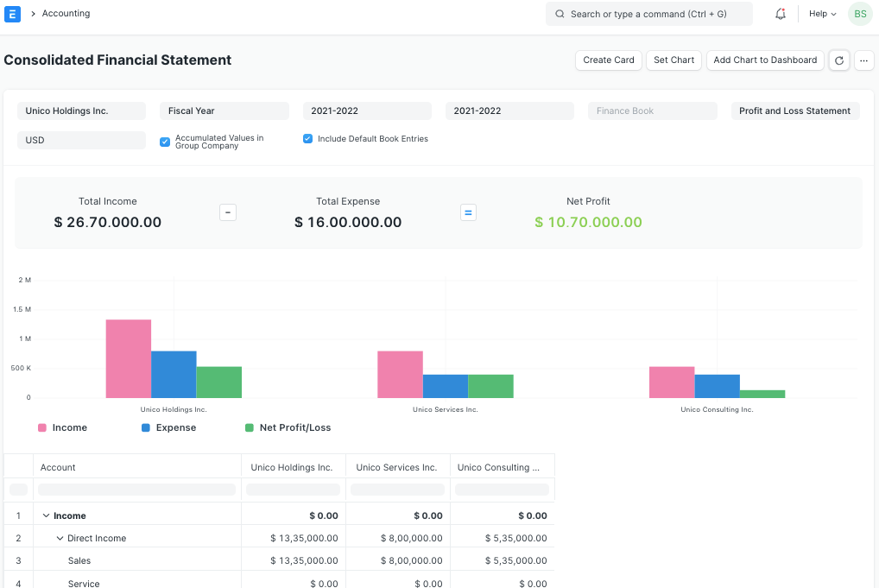The width and height of the screenshot is (879, 588).
Task: Click the pink Income color swatch
Action: point(41,427)
